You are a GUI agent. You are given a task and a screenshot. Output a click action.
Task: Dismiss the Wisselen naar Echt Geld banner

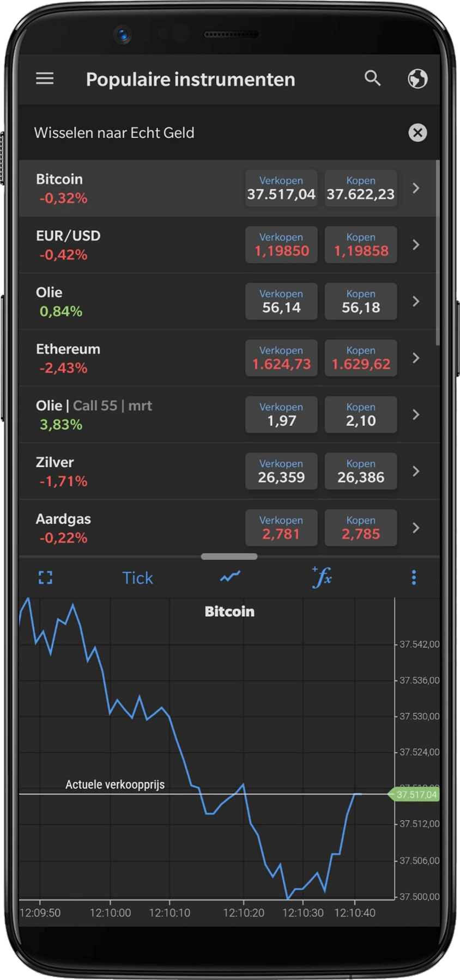pyautogui.click(x=417, y=132)
